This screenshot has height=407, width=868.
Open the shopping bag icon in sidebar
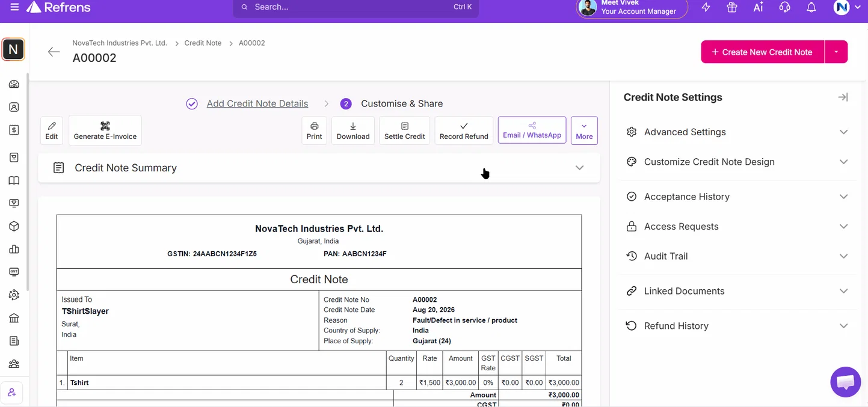coord(14,158)
